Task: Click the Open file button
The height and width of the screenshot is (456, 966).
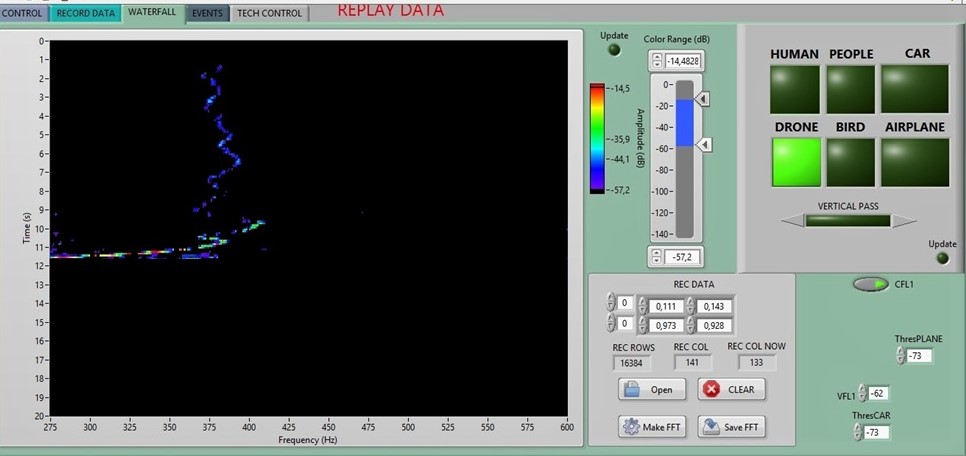Action: click(x=651, y=390)
